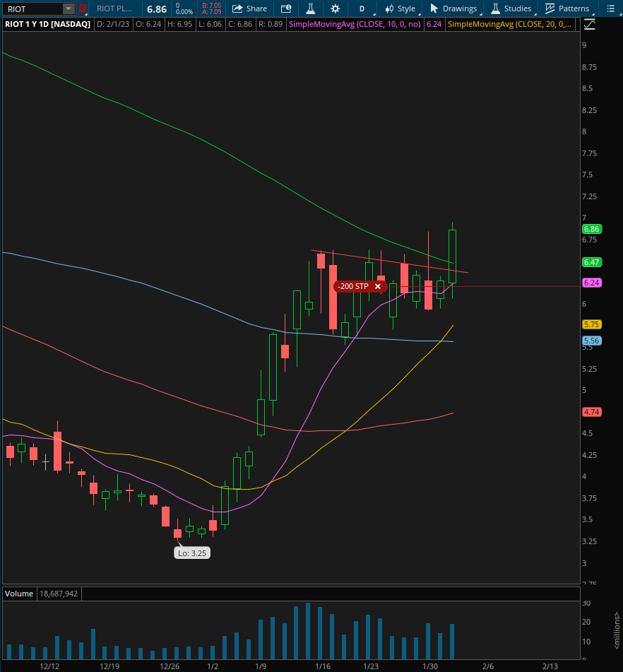This screenshot has height=672, width=623.
Task: Click the 2/13 date axis label
Action: (x=550, y=666)
